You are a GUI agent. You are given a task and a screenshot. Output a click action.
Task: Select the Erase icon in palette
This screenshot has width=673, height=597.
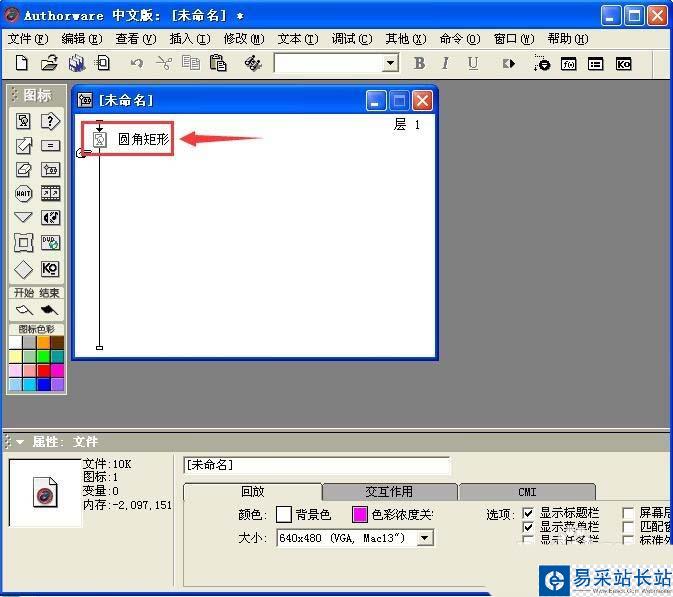tap(24, 170)
